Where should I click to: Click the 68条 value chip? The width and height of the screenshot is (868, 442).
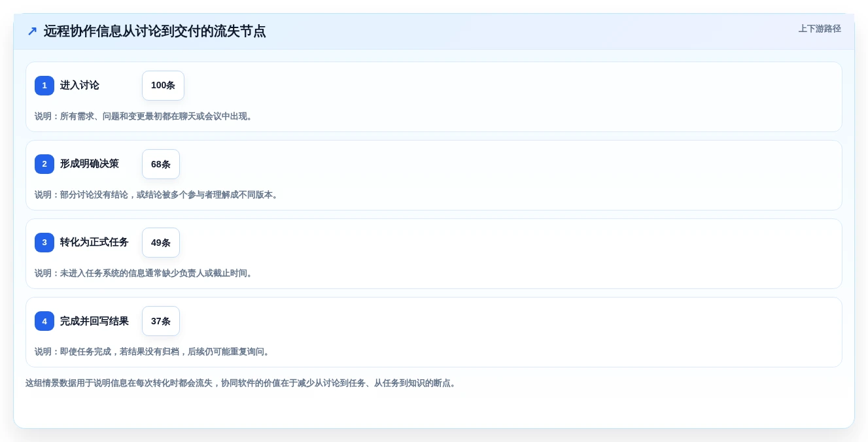pyautogui.click(x=161, y=164)
